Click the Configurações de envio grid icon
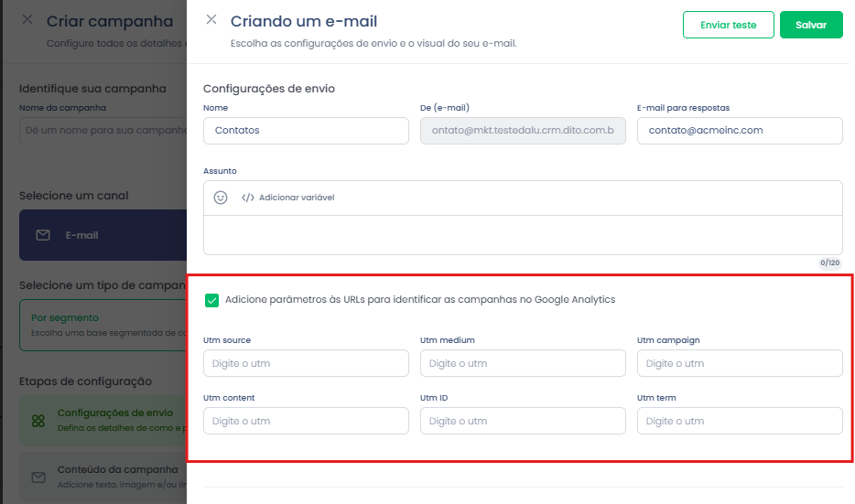The height and width of the screenshot is (504, 855). 38,421
